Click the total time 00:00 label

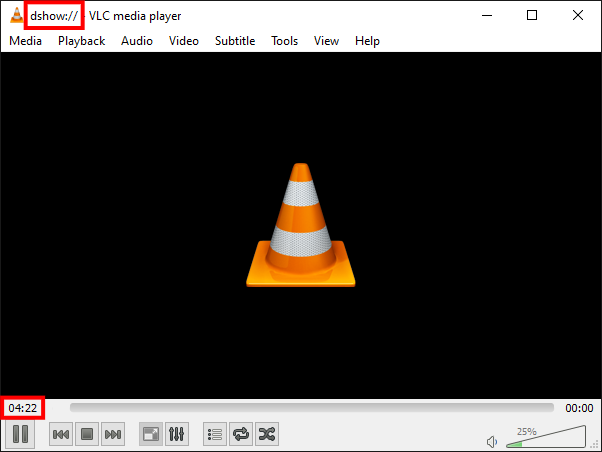click(x=579, y=408)
